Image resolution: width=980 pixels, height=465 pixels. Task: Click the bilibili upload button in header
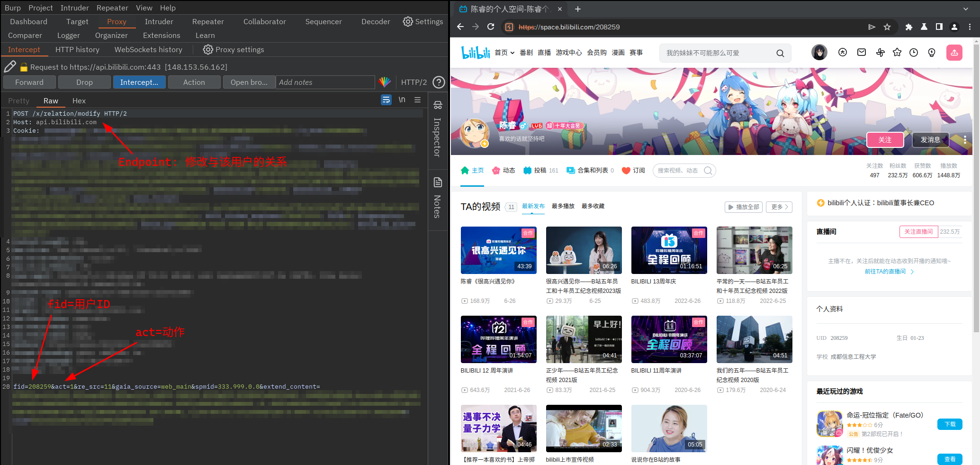point(954,53)
